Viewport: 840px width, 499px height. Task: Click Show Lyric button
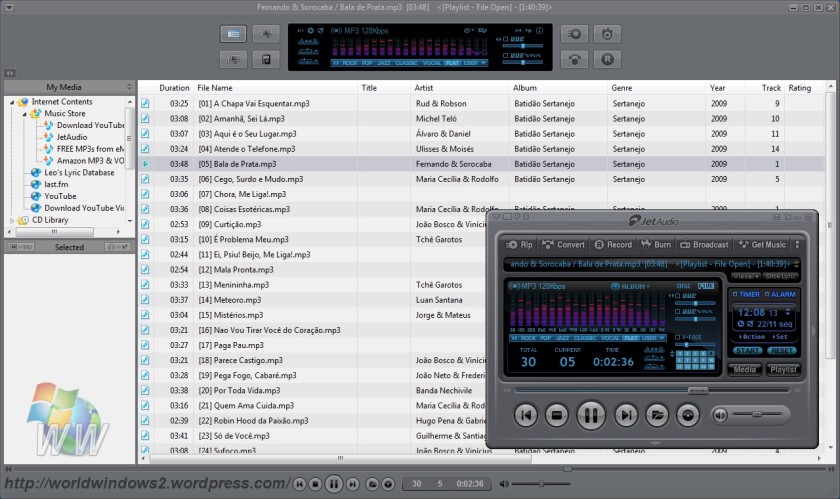click(781, 277)
